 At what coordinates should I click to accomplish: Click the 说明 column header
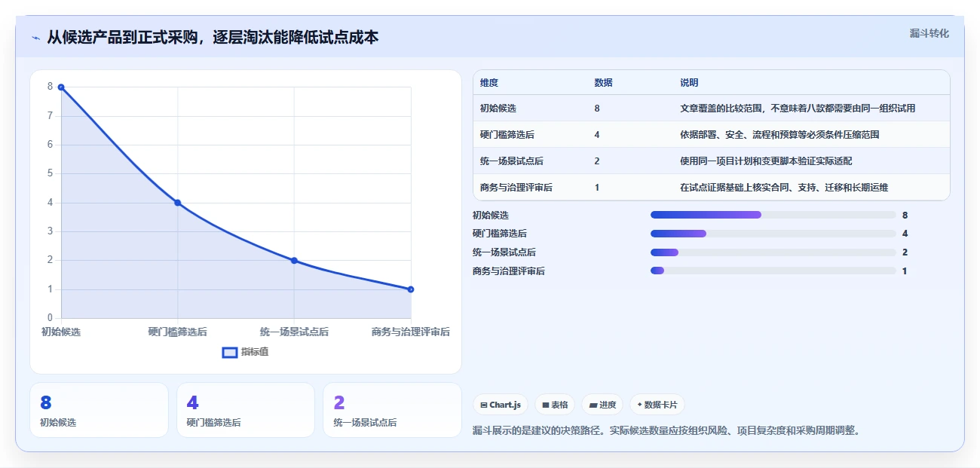(689, 82)
